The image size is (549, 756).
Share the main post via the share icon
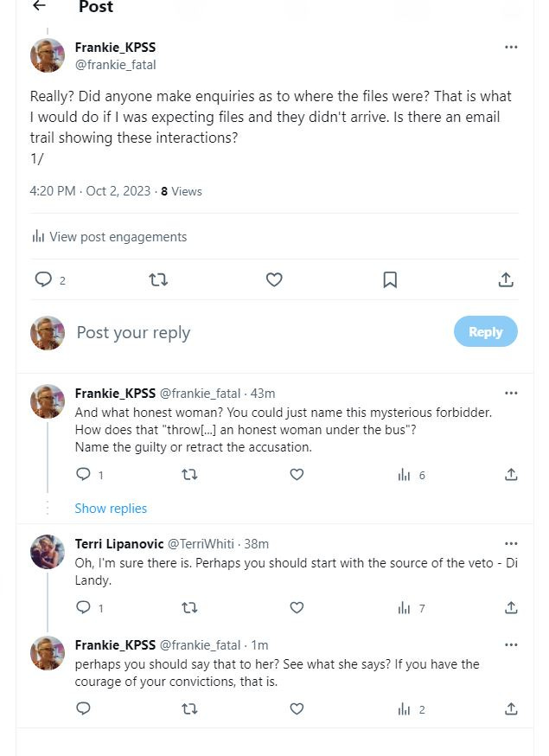pyautogui.click(x=505, y=279)
